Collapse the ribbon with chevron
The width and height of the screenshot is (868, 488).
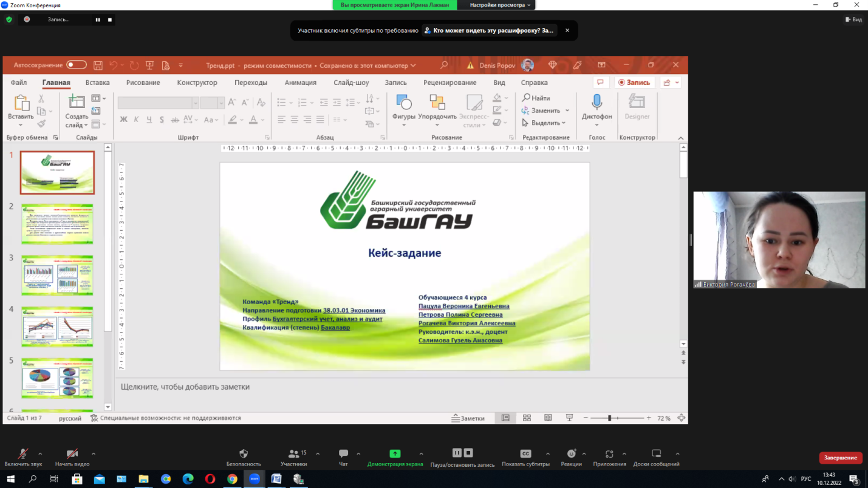point(681,138)
